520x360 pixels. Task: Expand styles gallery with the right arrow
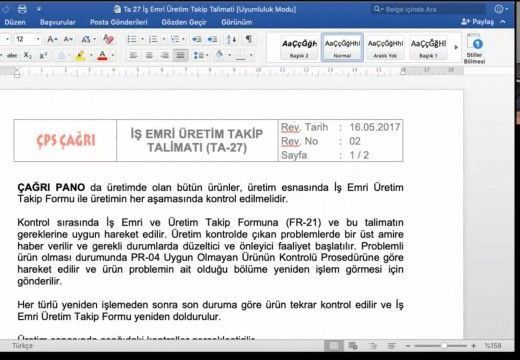click(456, 47)
